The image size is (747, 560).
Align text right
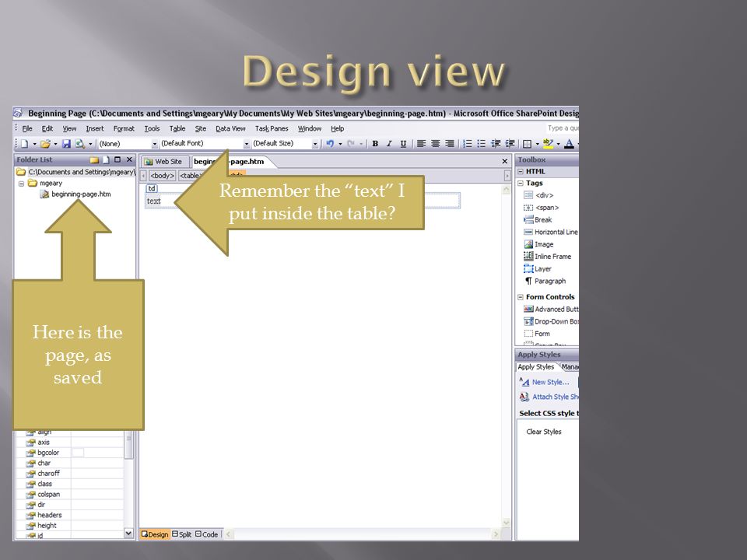point(449,143)
